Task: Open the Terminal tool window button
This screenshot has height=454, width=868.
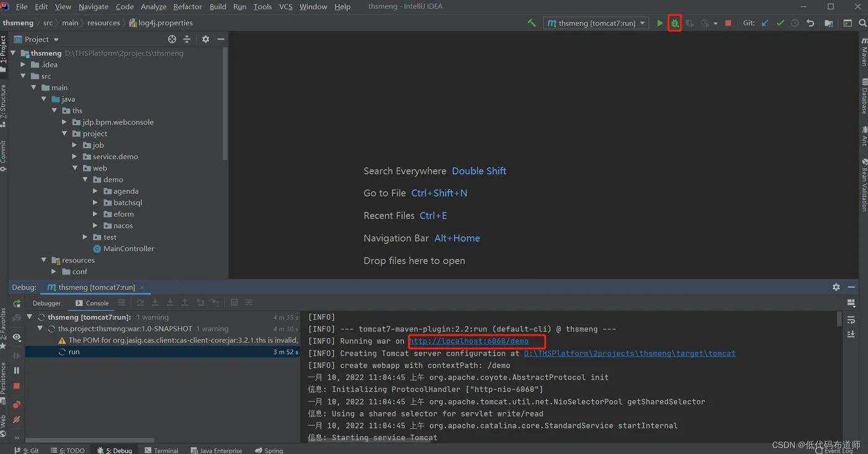Action: [161, 450]
